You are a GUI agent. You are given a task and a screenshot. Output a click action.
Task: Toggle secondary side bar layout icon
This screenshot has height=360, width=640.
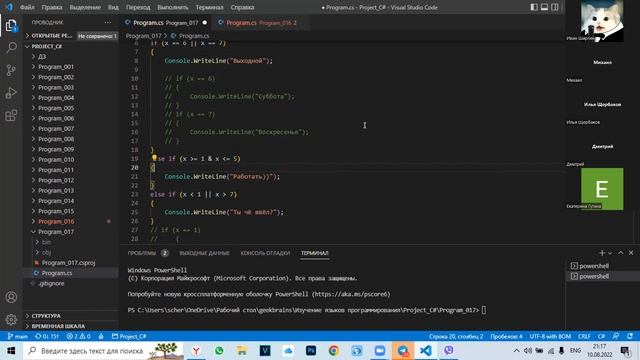pyautogui.click(x=555, y=7)
